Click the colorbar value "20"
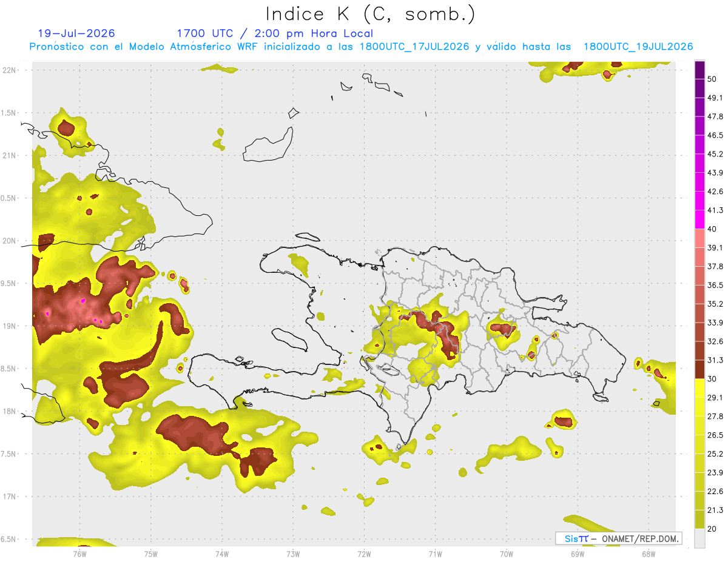The width and height of the screenshot is (728, 562). (x=712, y=529)
